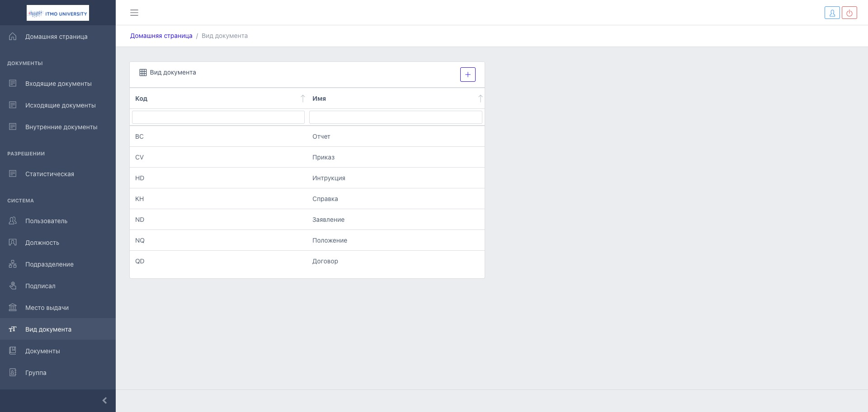Click the hamburger menu icon in header
Image resolution: width=868 pixels, height=412 pixels.
pyautogui.click(x=134, y=13)
